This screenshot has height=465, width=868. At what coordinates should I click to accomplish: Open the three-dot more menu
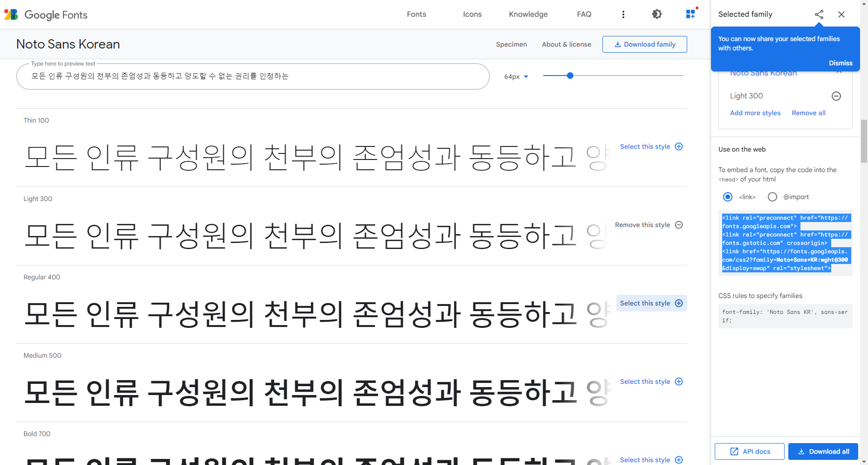point(623,14)
